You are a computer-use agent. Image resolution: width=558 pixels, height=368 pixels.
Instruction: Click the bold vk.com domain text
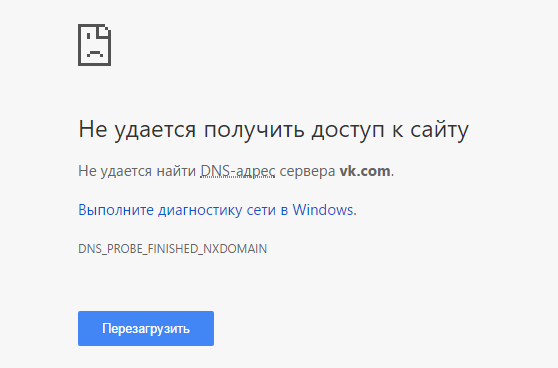point(365,171)
